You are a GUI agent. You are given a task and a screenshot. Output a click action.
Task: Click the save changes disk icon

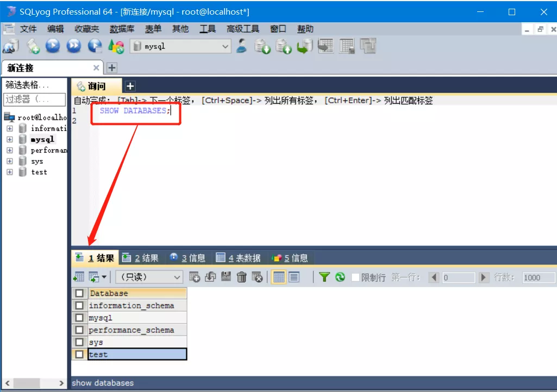226,277
